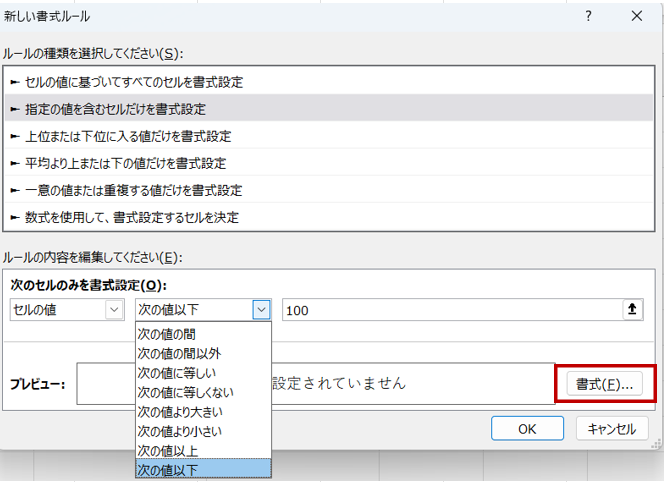This screenshot has height=482, width=664.
Task: Choose 平均より上または下の値だけを書式設定 rule
Action: coord(121,162)
